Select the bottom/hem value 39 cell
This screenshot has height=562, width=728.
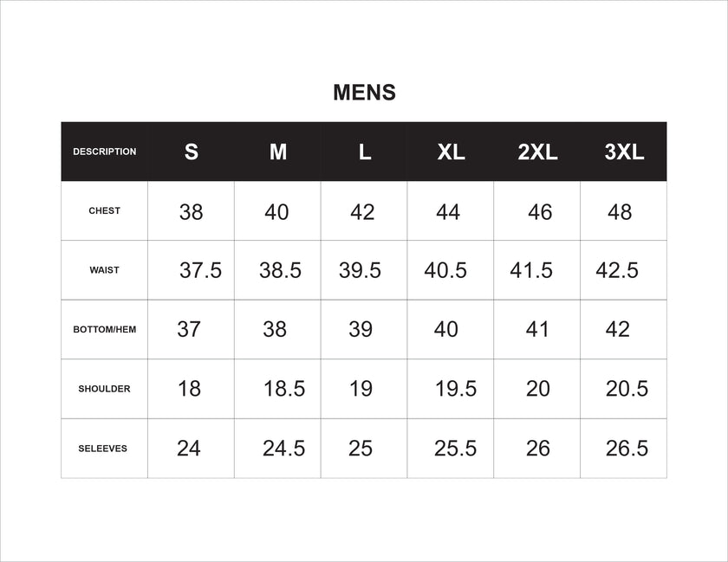click(361, 329)
